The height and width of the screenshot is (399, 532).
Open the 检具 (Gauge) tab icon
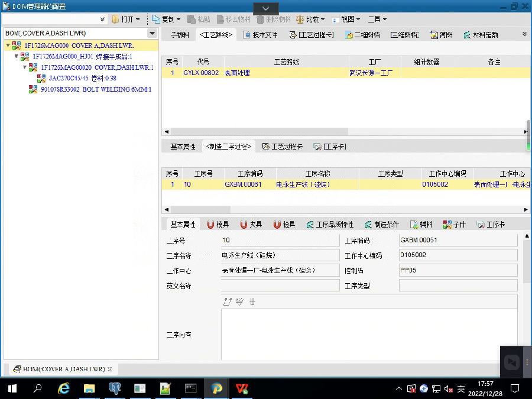point(277,225)
